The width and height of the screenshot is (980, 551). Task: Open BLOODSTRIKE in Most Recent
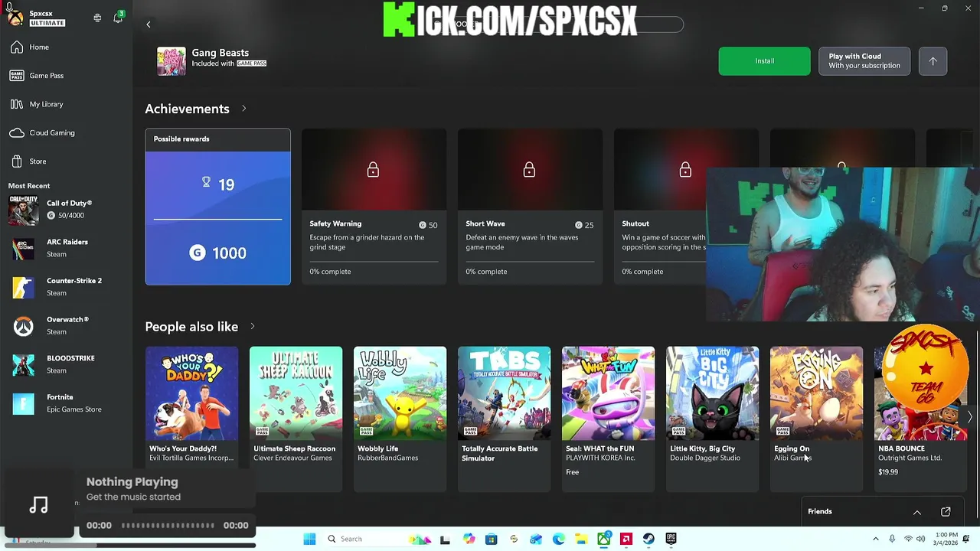point(66,364)
